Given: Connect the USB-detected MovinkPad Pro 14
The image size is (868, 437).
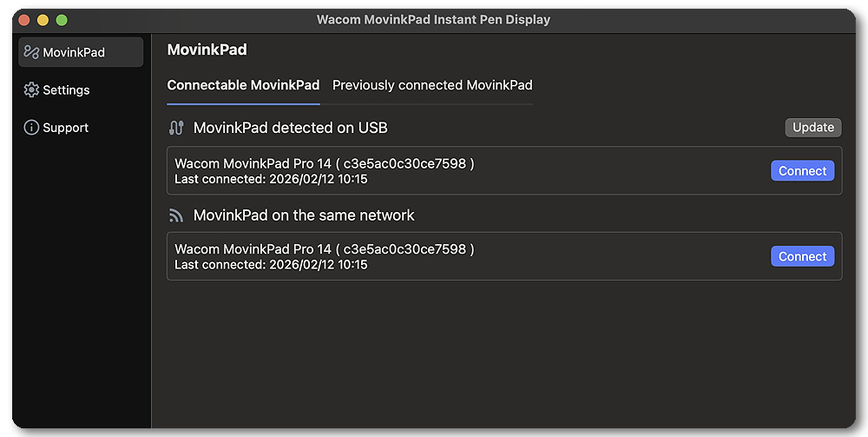Looking at the screenshot, I should [803, 171].
